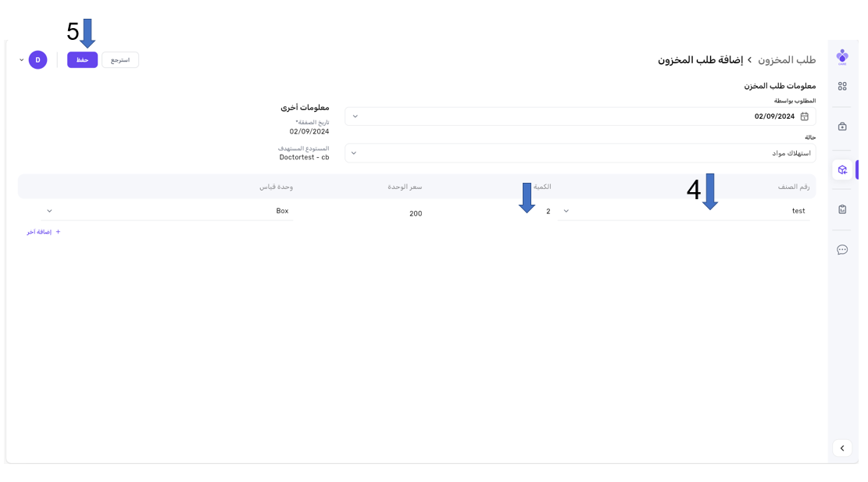Image resolution: width=868 pixels, height=482 pixels.
Task: Open the status dropdown showing استهلاك مواد
Action: tap(580, 153)
